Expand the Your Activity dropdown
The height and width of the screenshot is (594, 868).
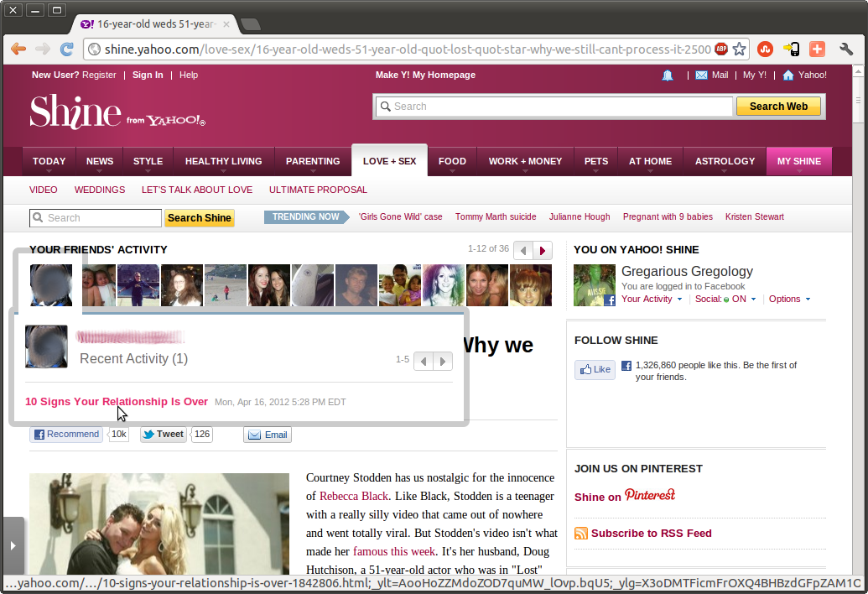(x=652, y=300)
